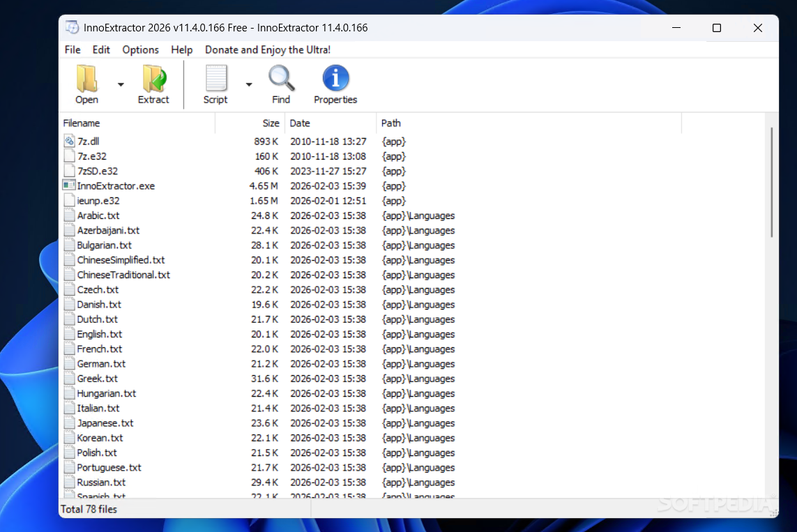Click the vertical scrollbar thumb of file list
797x532 pixels.
click(x=772, y=182)
